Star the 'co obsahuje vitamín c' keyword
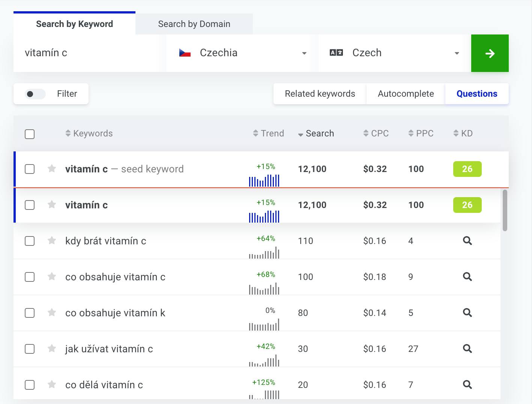 [x=52, y=277]
